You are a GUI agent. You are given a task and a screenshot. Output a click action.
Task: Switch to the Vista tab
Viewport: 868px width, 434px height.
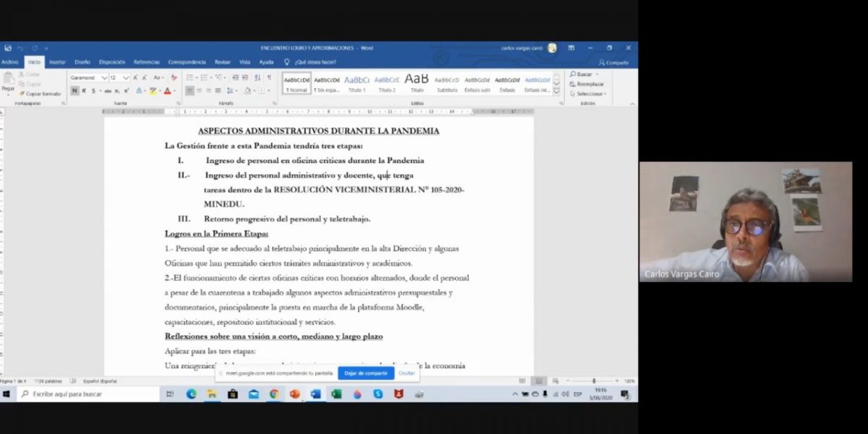click(x=245, y=62)
